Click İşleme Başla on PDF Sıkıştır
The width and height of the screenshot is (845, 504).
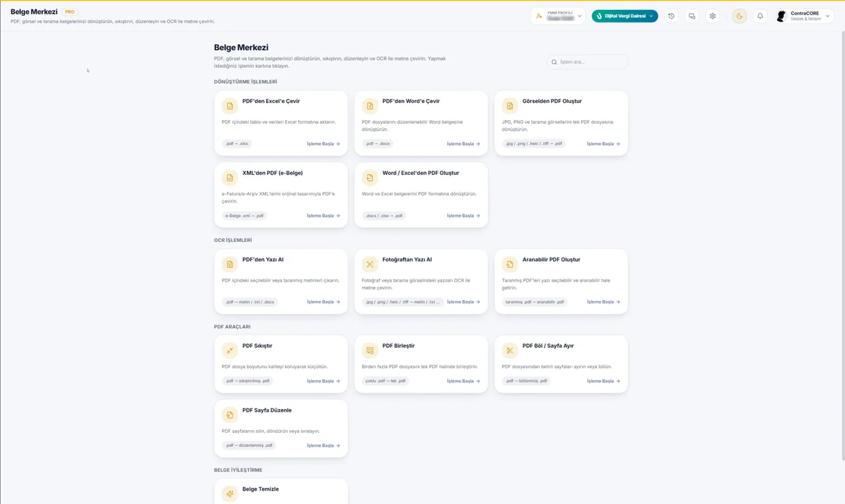pyautogui.click(x=323, y=381)
